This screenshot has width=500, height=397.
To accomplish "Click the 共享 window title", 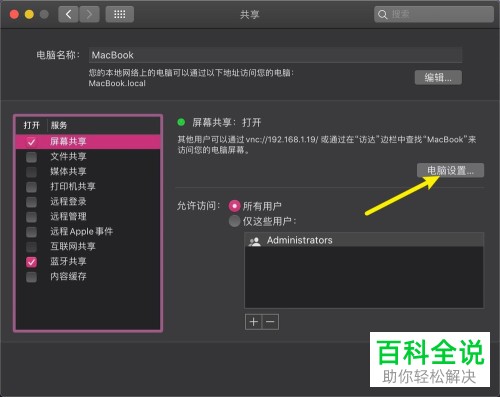I will click(250, 15).
